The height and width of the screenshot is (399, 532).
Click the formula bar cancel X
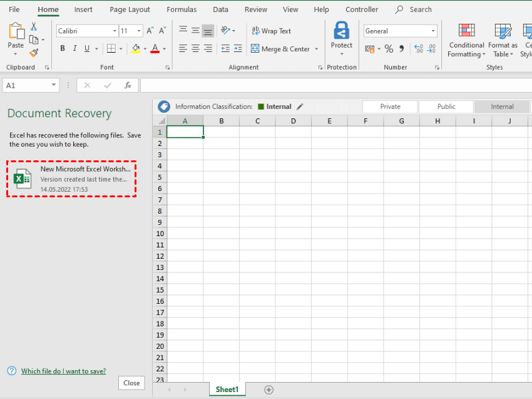87,86
